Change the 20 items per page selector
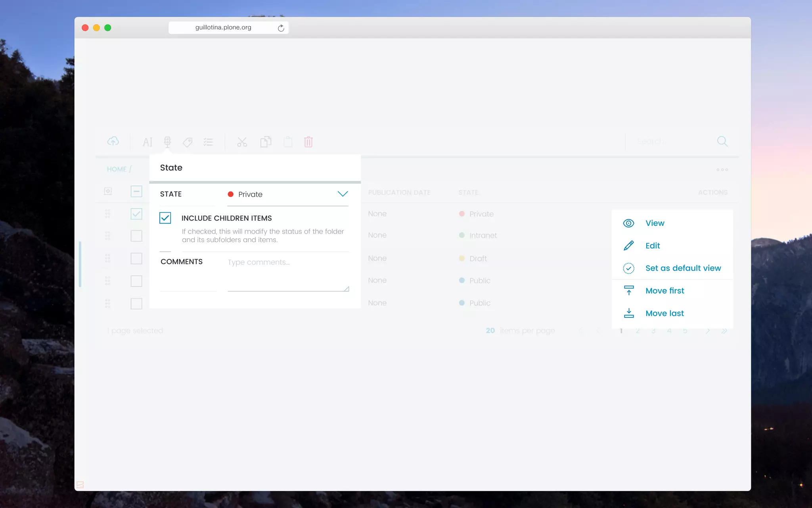Screen dimensions: 812x508 click(x=490, y=331)
